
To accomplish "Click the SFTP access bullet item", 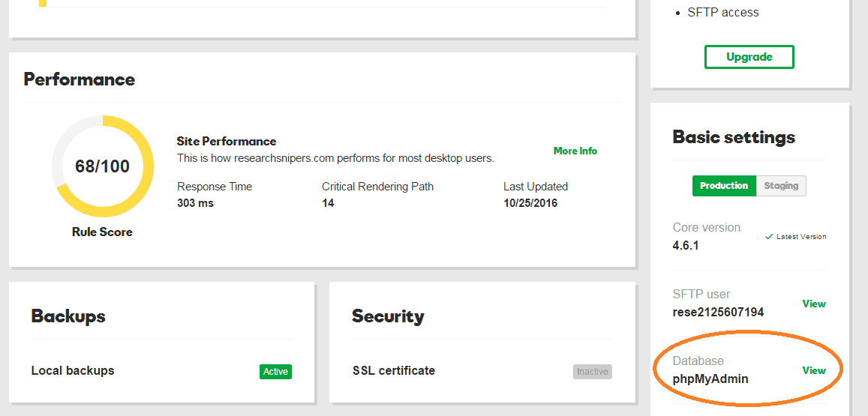I will [722, 12].
